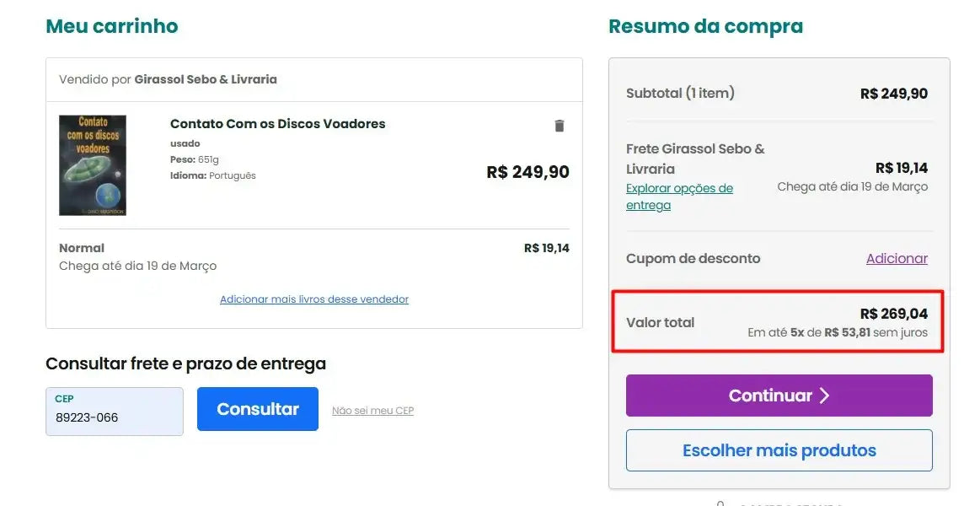Click the 'Escolher mais produtos' button
The width and height of the screenshot is (980, 506).
click(779, 450)
